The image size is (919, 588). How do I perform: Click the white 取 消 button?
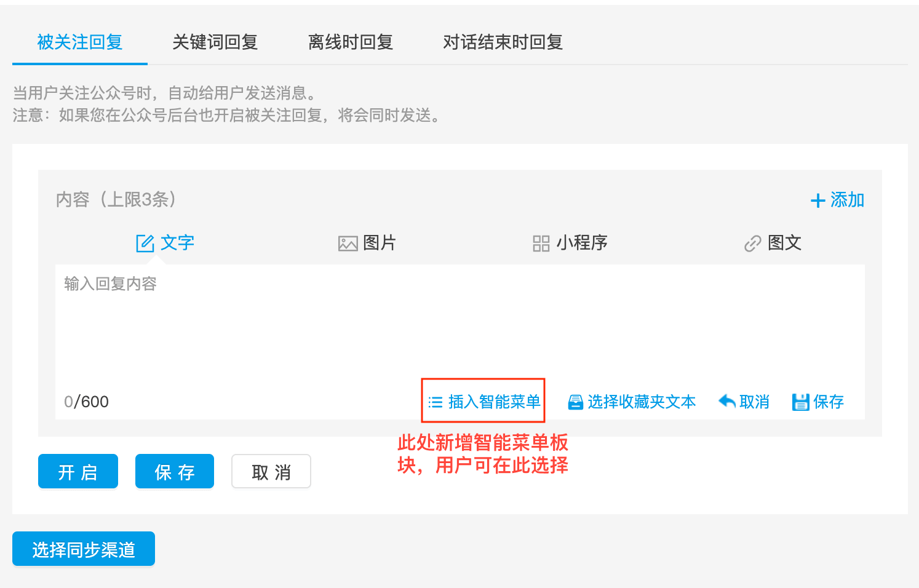271,471
